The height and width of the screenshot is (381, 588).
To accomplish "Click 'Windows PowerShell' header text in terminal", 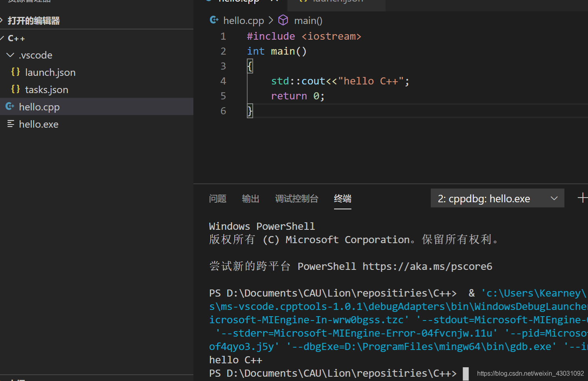I will click(262, 226).
